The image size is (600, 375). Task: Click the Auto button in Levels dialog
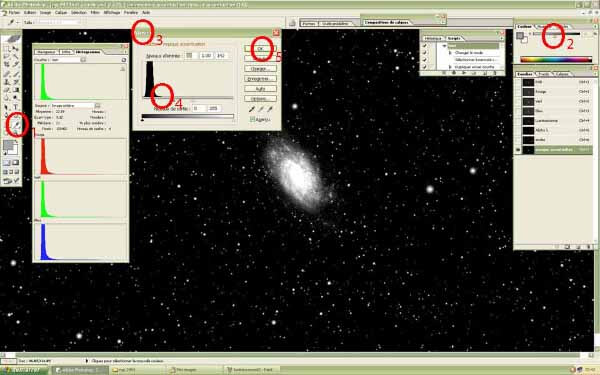pos(260,88)
